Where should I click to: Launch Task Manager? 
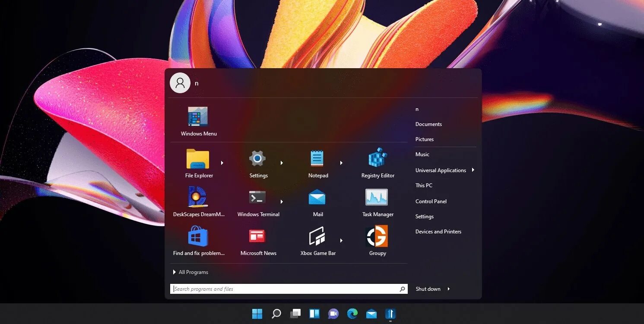point(378,202)
